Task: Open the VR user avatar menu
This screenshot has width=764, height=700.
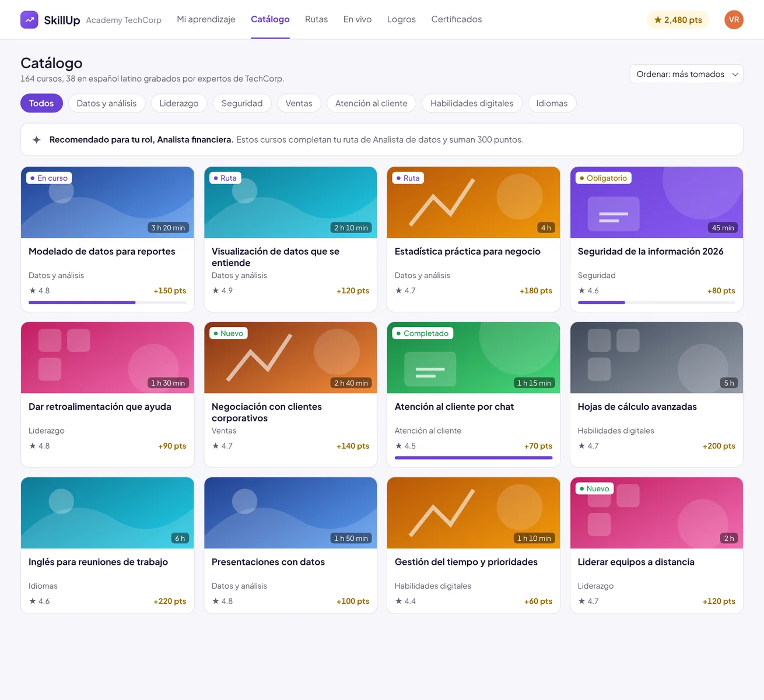Action: pos(734,20)
